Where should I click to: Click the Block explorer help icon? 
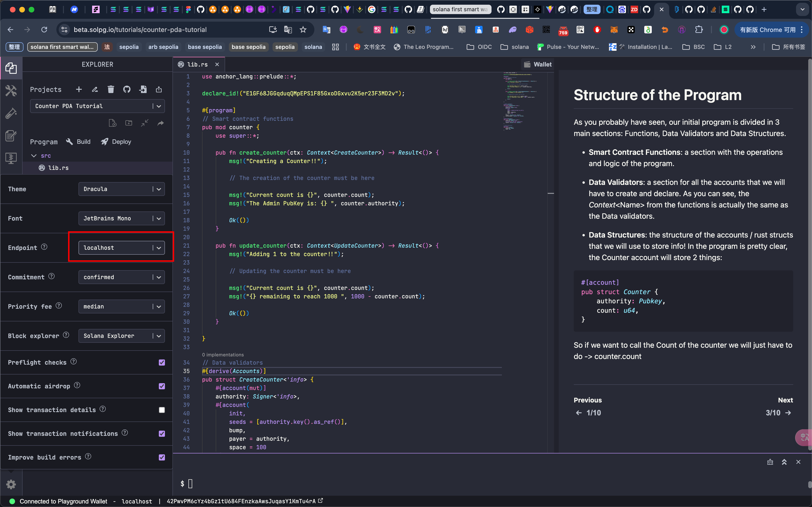pyautogui.click(x=66, y=335)
